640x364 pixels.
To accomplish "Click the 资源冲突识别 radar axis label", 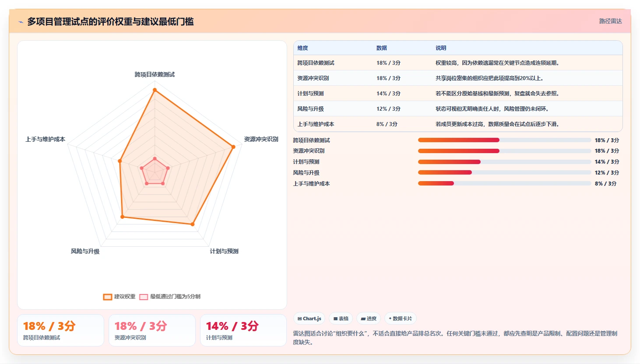I will pos(261,139).
